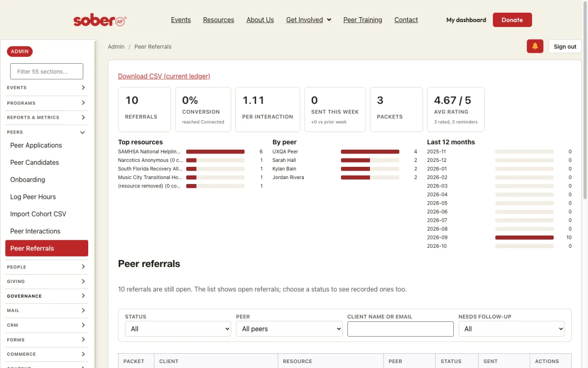Screen dimensions: 588x368
Task: Expand the CRM sidebar section
Action: [47, 325]
